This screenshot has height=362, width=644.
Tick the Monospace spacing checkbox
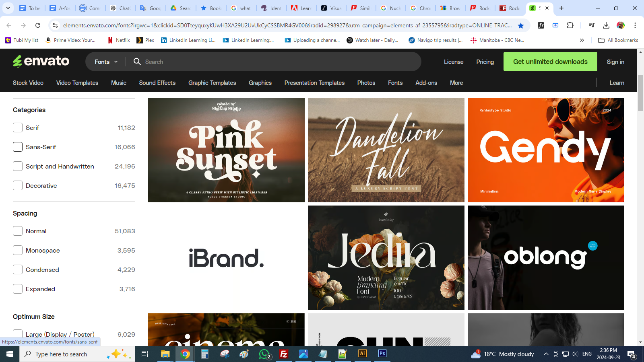(18, 250)
